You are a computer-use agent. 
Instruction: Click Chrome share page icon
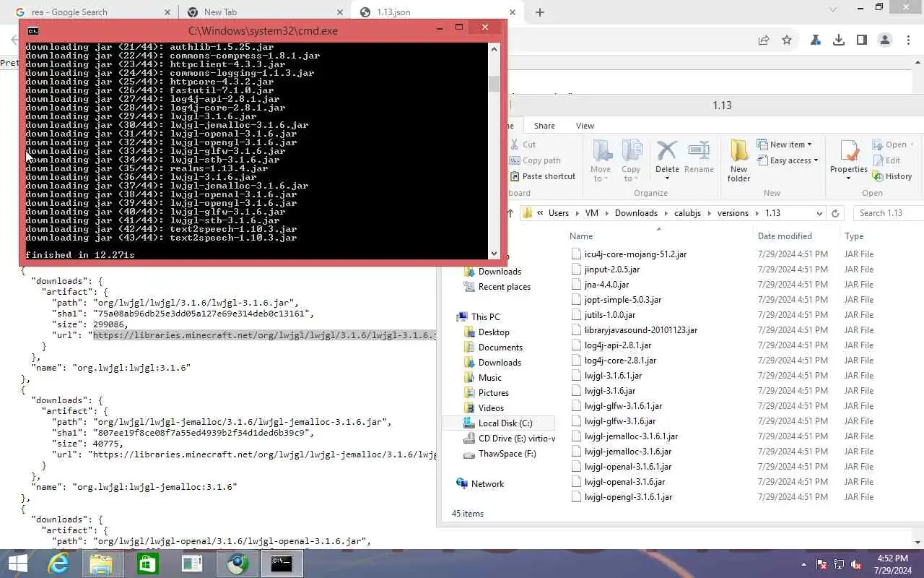point(764,40)
